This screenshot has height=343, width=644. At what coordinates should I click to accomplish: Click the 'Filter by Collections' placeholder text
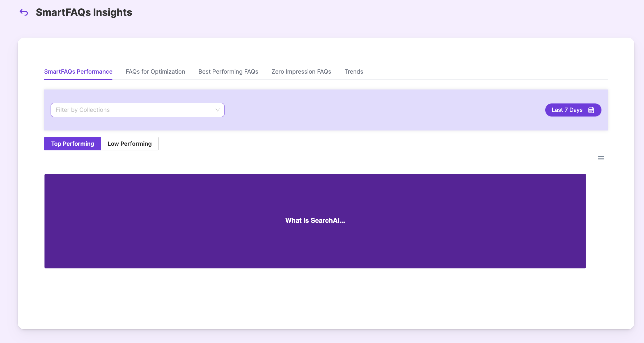point(83,110)
